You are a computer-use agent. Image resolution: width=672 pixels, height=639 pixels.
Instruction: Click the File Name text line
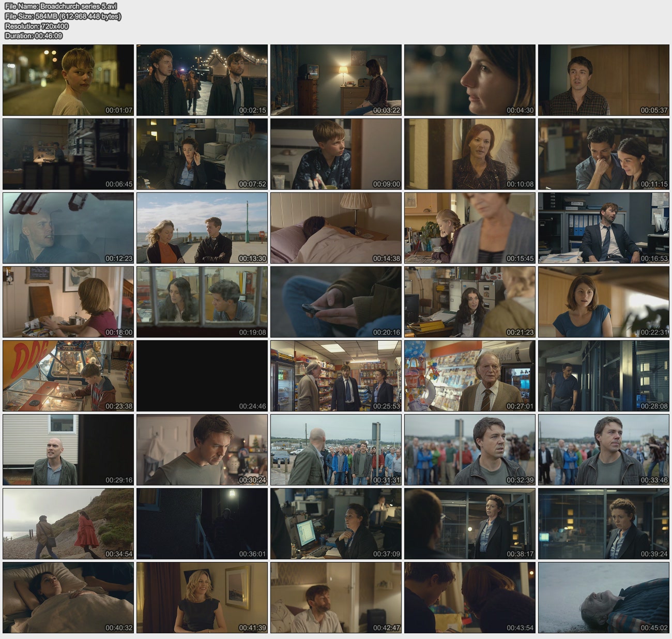(60, 6)
